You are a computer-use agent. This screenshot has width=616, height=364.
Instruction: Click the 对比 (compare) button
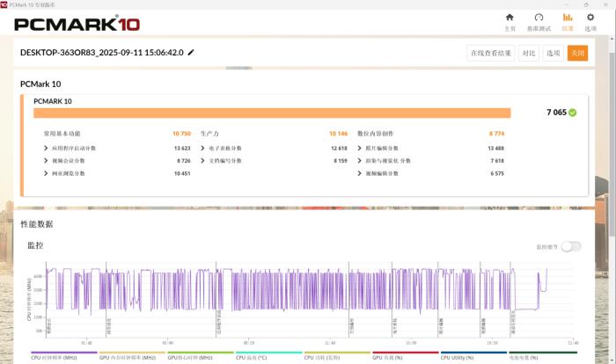coord(529,53)
